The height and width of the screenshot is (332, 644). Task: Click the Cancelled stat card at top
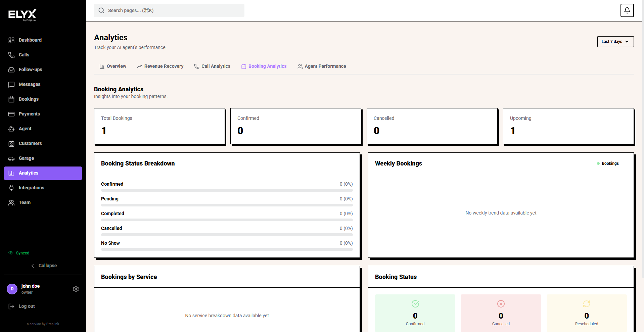[432, 126]
